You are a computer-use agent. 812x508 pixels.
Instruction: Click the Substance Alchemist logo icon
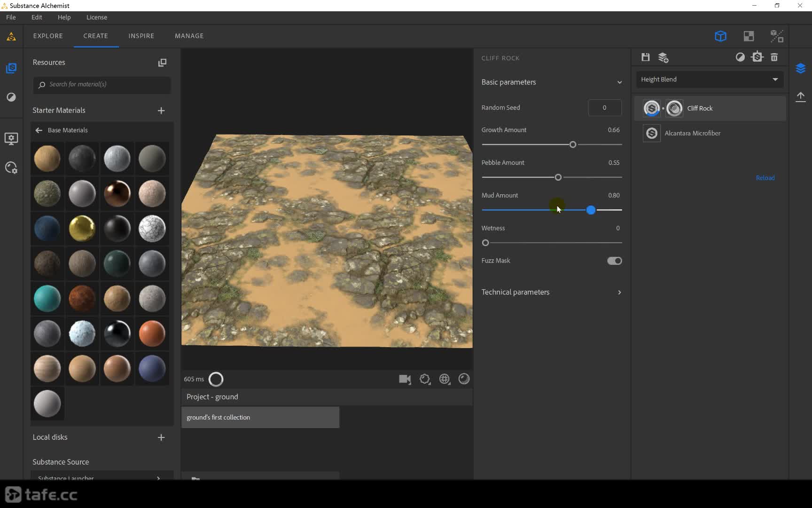pos(11,36)
